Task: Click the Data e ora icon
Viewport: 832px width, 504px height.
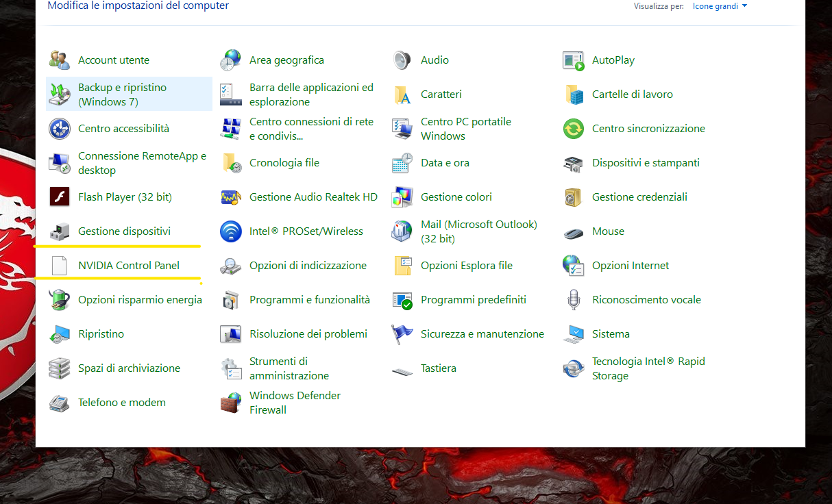Action: (402, 163)
